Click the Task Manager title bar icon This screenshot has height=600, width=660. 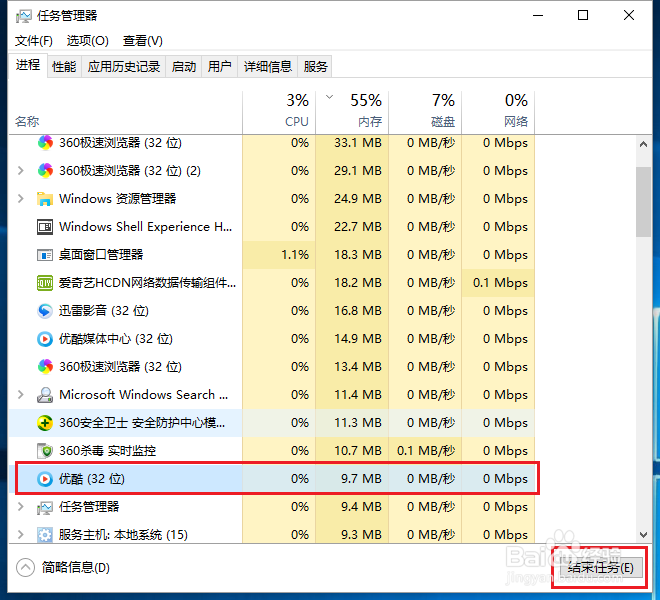24,16
